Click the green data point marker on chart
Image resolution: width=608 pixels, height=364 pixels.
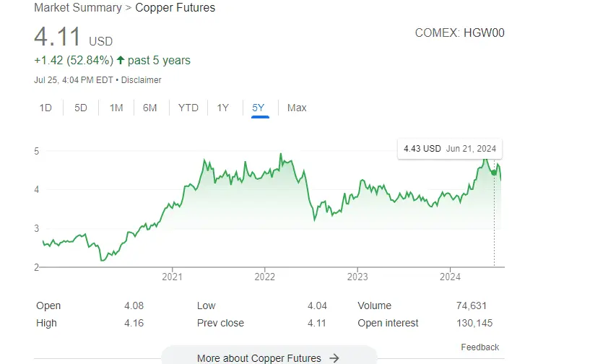pos(494,172)
